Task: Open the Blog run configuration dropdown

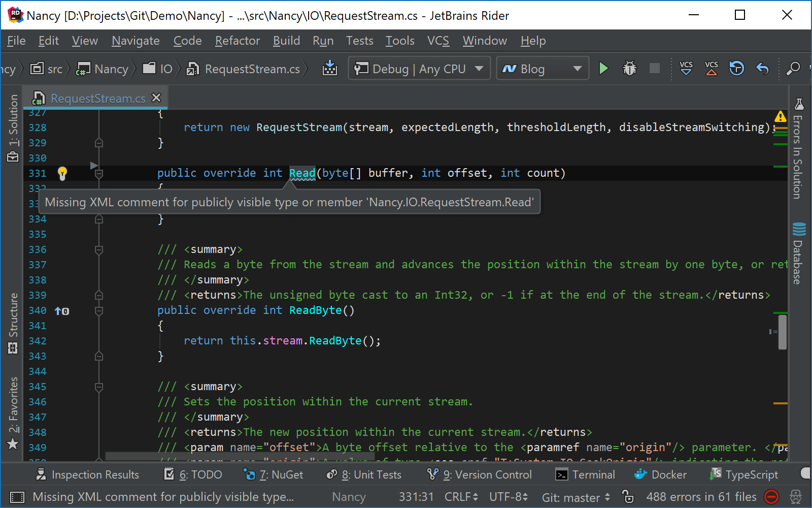Action: [543, 68]
